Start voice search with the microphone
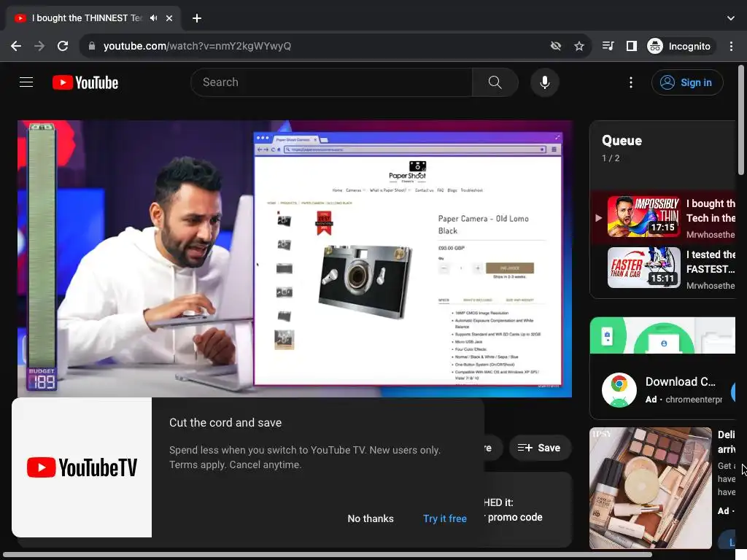 (544, 82)
